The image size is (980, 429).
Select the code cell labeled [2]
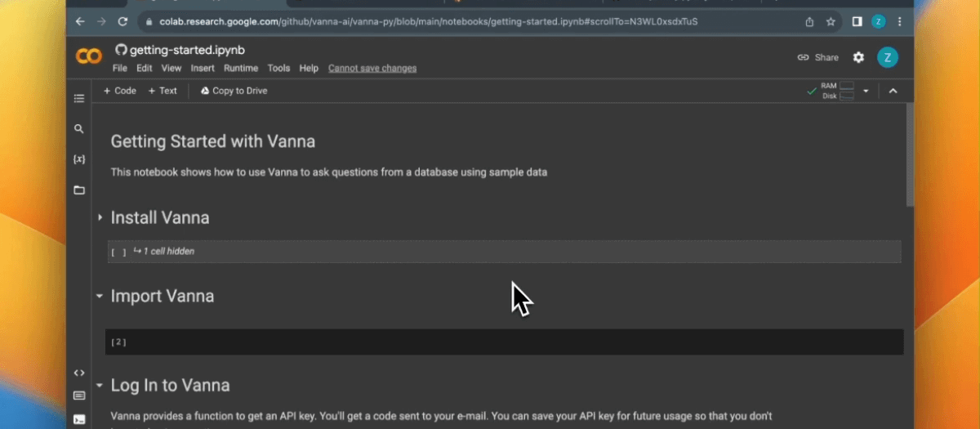(x=504, y=342)
